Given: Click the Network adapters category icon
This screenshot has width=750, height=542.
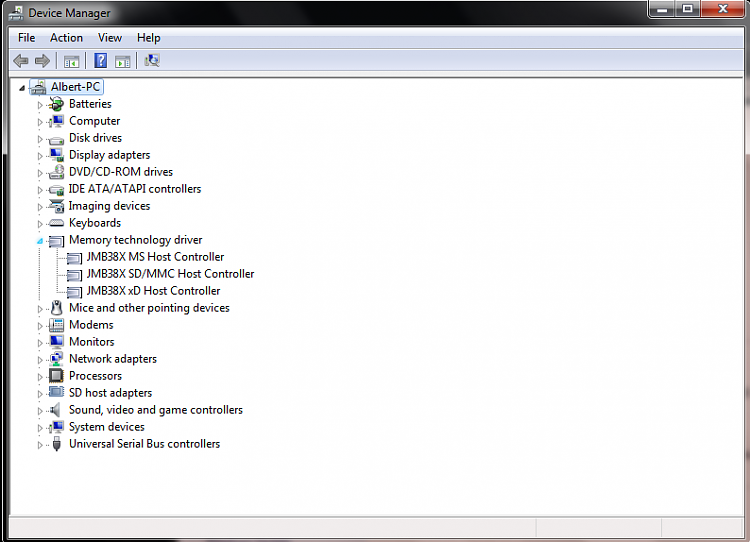Looking at the screenshot, I should (x=56, y=359).
